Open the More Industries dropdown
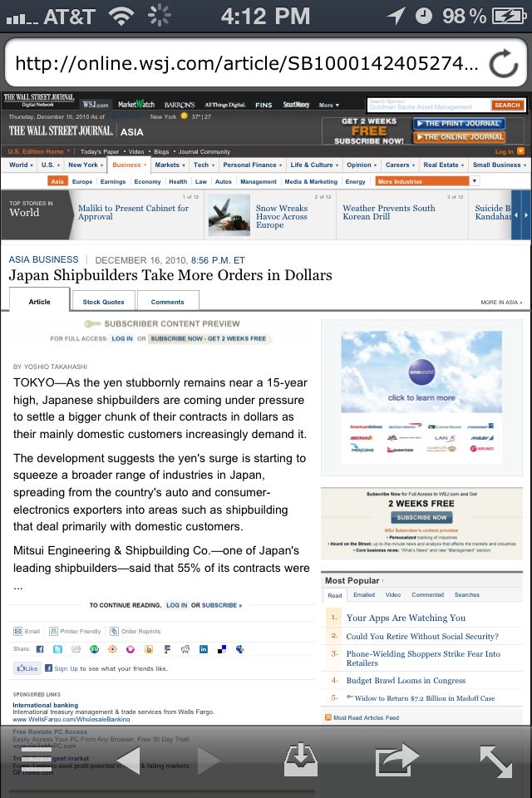 click(x=427, y=181)
